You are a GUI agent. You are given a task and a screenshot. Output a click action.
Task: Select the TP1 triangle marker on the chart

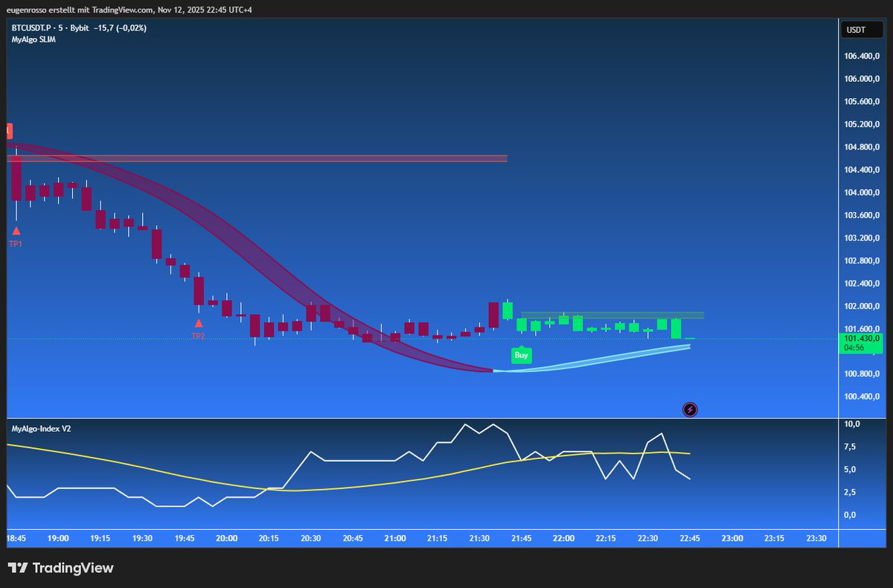tap(16, 231)
